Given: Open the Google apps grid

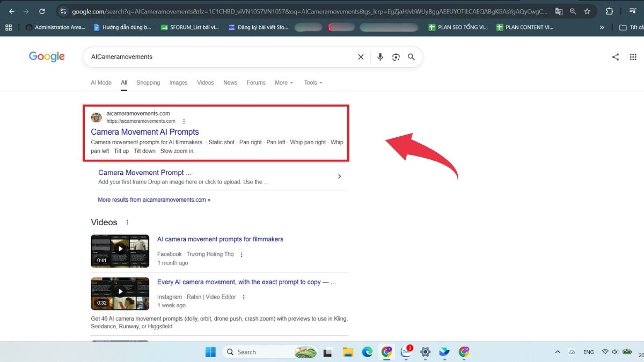Looking at the screenshot, I should click(633, 57).
